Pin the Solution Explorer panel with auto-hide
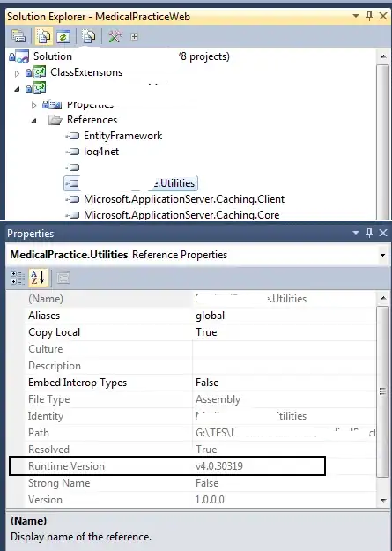The width and height of the screenshot is (392, 551). (x=369, y=16)
